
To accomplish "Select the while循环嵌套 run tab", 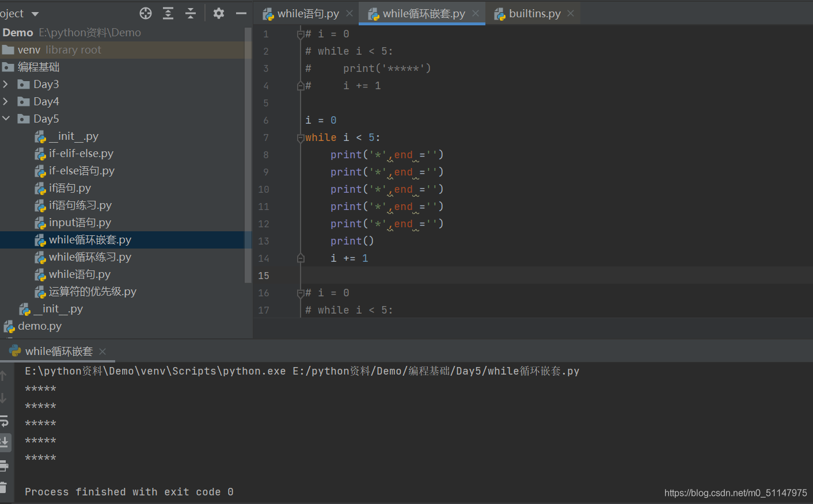I will pyautogui.click(x=59, y=351).
